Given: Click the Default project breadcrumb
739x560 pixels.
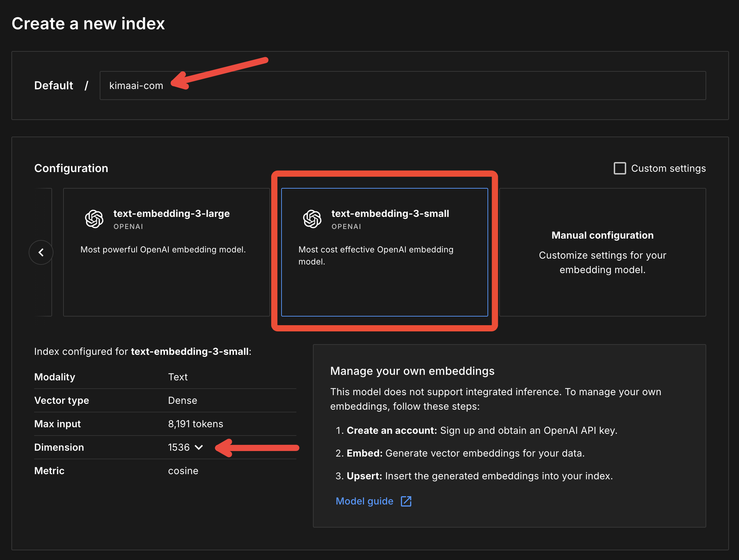Looking at the screenshot, I should (x=53, y=86).
